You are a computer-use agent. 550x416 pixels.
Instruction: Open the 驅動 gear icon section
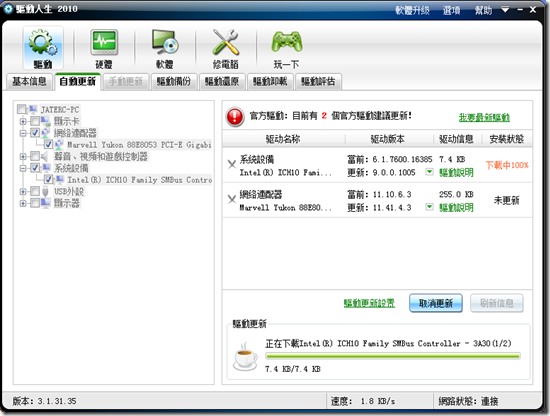pyautogui.click(x=43, y=48)
